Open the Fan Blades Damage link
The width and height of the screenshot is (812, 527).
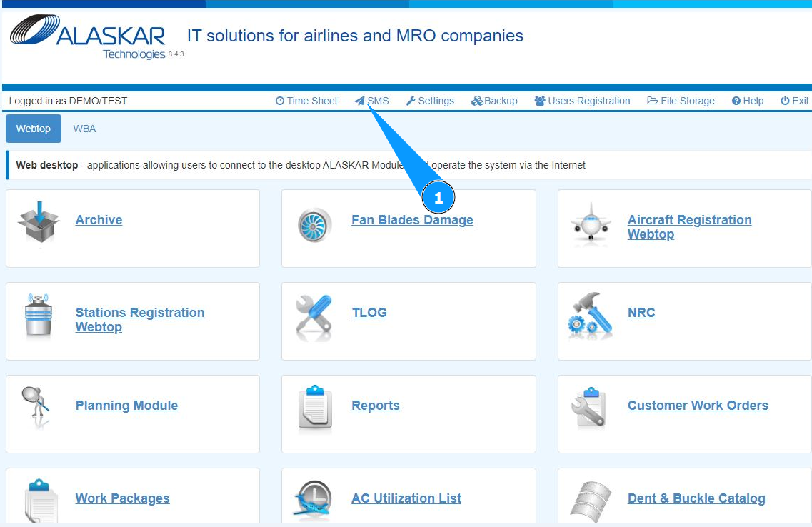[412, 220]
